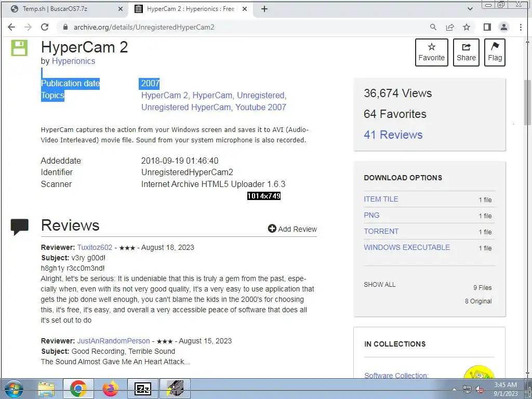The image size is (532, 399).
Task: Click the Addeddate value 2018-09-19 01:46:40
Action: (179, 161)
